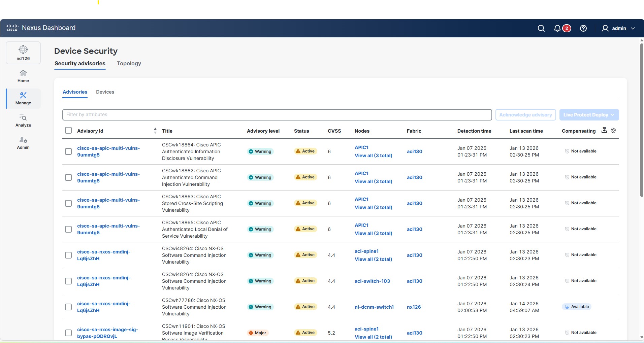Viewport: 644px width, 343px height.
Task: Open the Manage section in the sidebar
Action: tap(23, 98)
